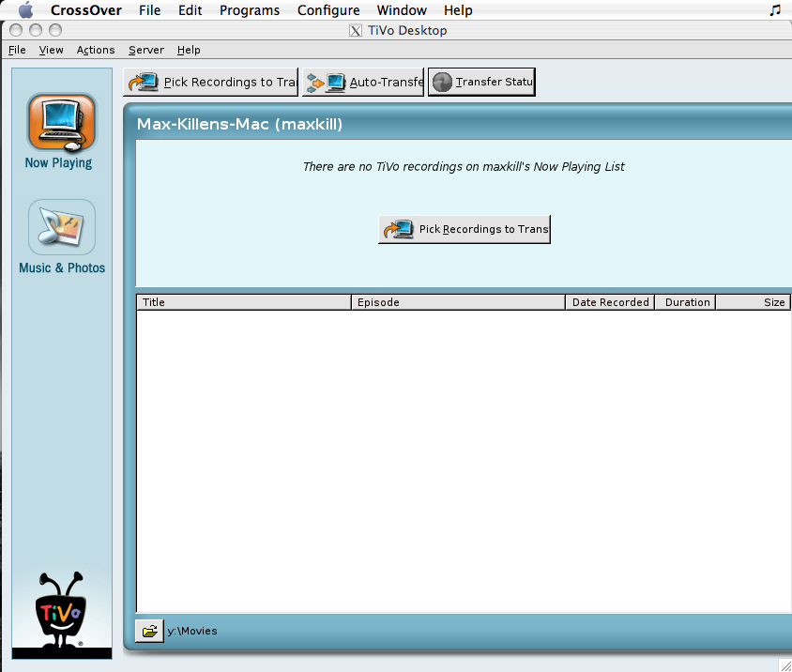Open the Music & Photos sidebar icon
Screen dimensions: 792x672
[x=60, y=227]
